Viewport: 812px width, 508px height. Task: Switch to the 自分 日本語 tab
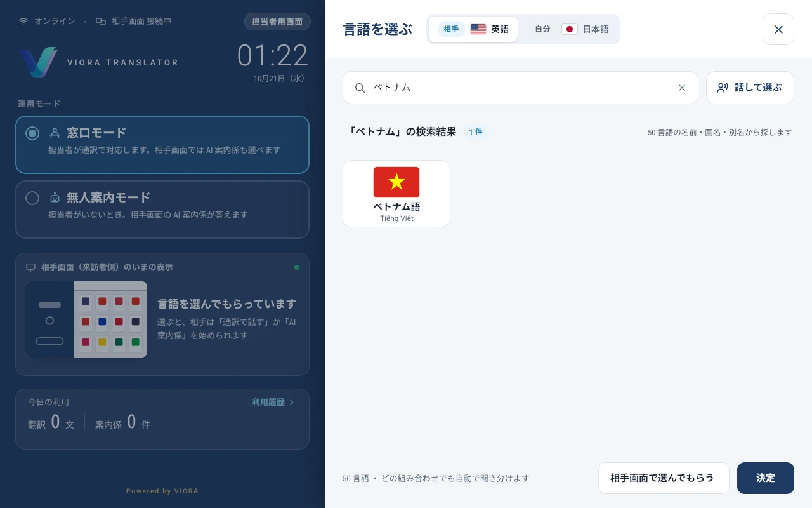click(571, 29)
